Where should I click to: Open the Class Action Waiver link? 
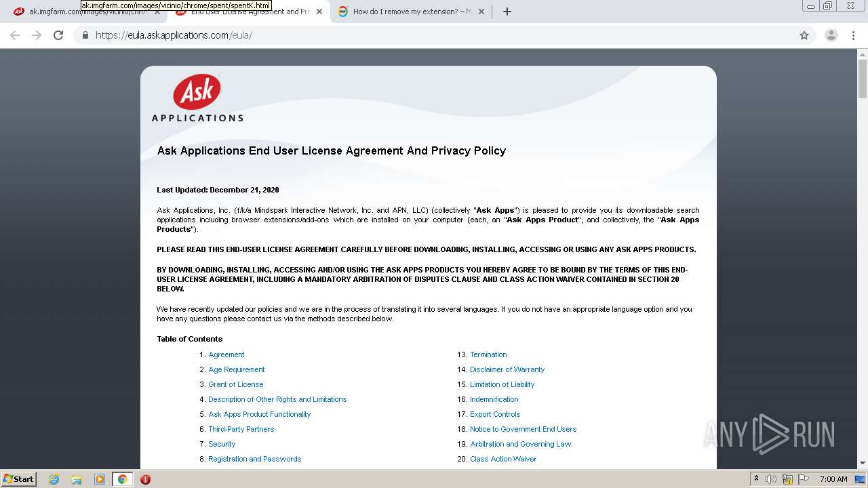point(503,459)
